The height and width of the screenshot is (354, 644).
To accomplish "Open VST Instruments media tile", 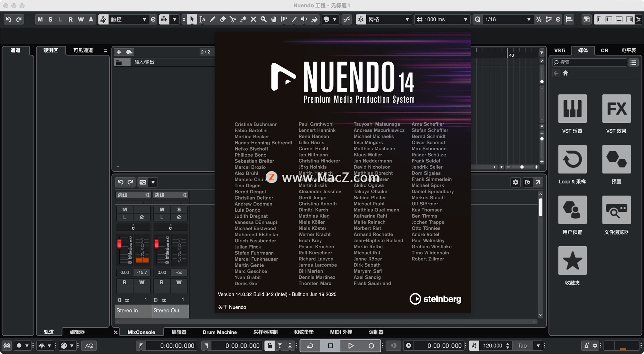I will coord(572,108).
